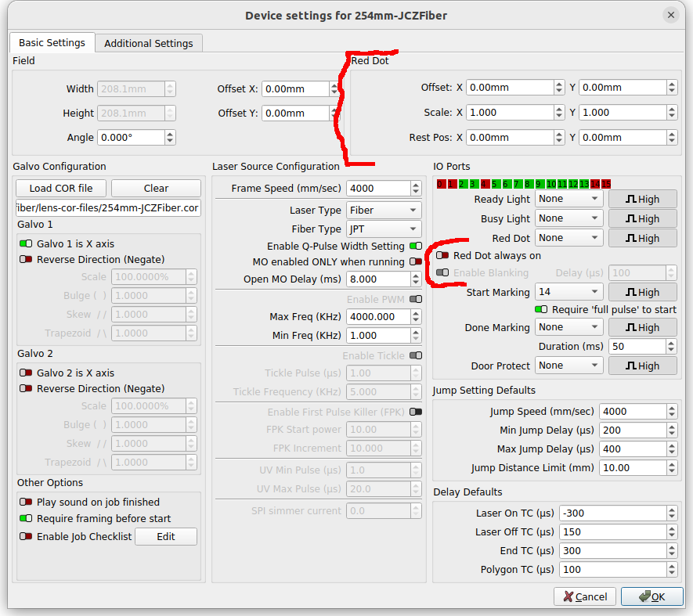The height and width of the screenshot is (616, 693).
Task: Click Jump Distance Limit field
Action: [633, 467]
